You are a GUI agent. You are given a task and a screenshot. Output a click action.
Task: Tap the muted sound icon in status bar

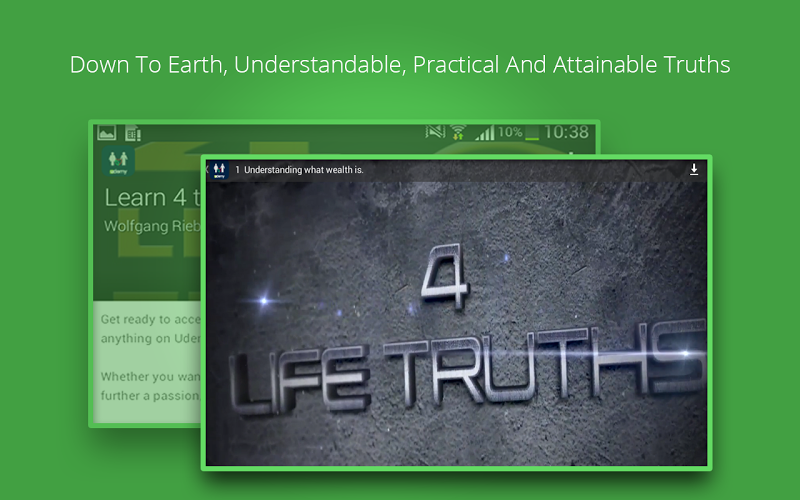pos(435,132)
